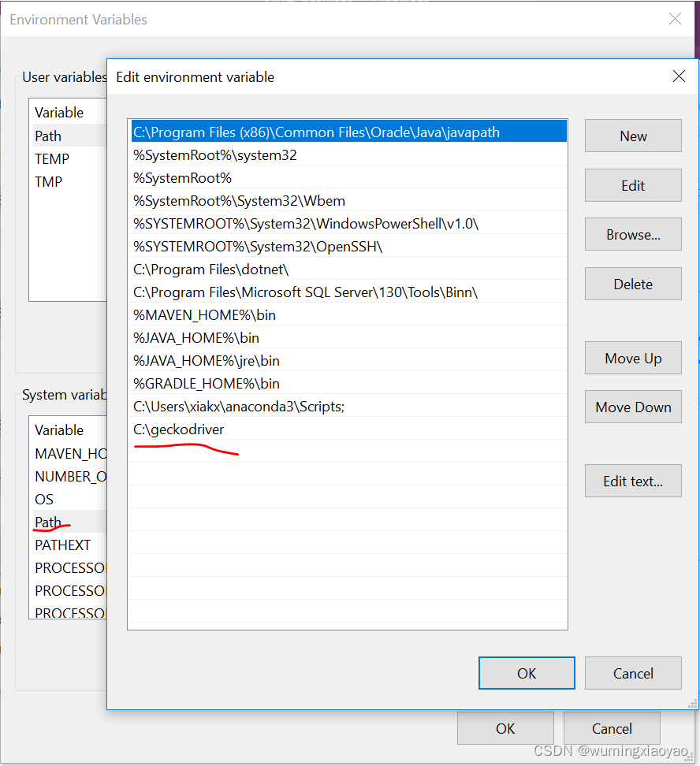Select Path in User variables list
Screen dimensions: 700x766
point(69,136)
